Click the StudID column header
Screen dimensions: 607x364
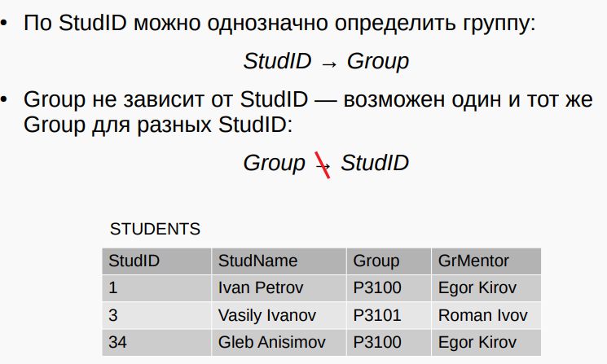click(156, 261)
